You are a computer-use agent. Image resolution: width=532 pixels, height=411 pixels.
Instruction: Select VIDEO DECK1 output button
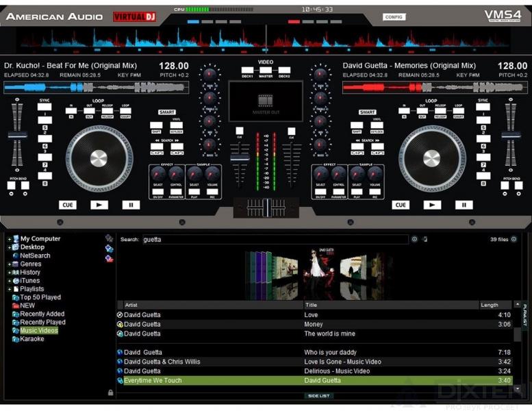[247, 71]
